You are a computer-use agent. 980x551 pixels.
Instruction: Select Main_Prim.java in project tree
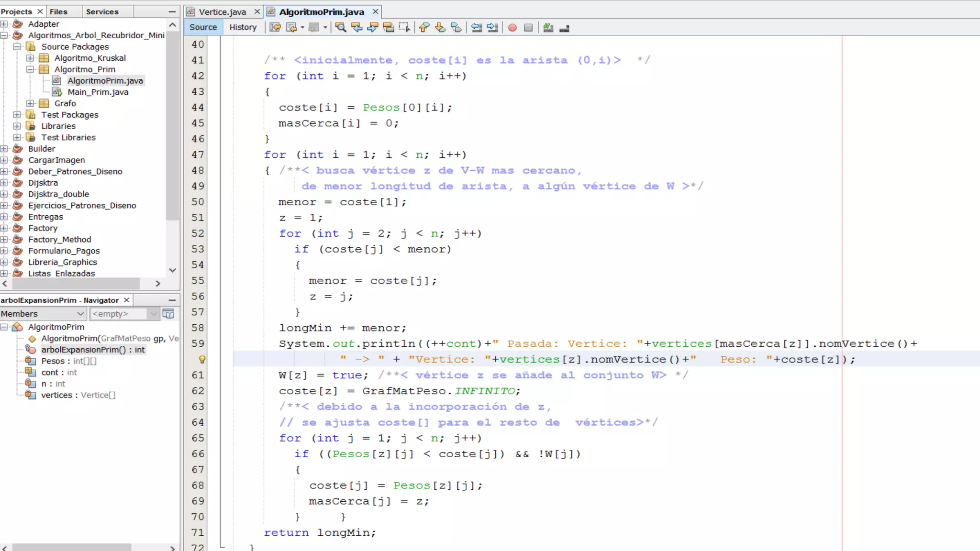point(98,92)
